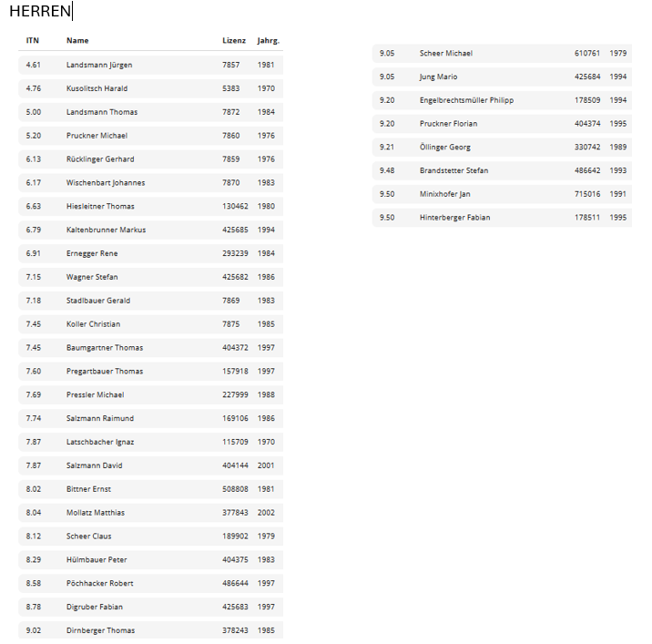Click the HERREN heading text
The image size is (652, 644).
point(40,12)
